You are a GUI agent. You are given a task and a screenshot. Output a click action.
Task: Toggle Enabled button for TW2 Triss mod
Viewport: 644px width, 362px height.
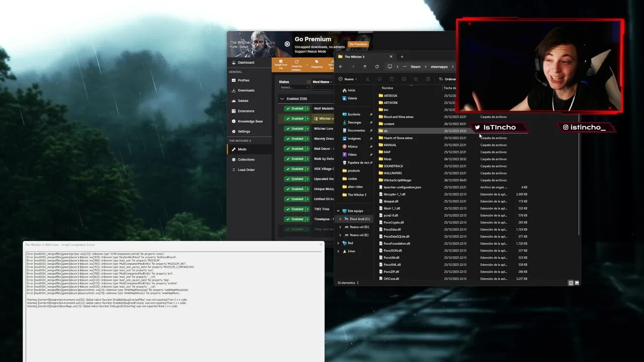tap(295, 209)
